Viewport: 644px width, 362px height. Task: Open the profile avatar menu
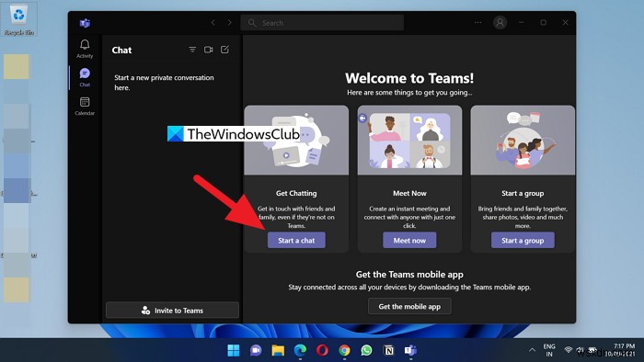pyautogui.click(x=500, y=23)
